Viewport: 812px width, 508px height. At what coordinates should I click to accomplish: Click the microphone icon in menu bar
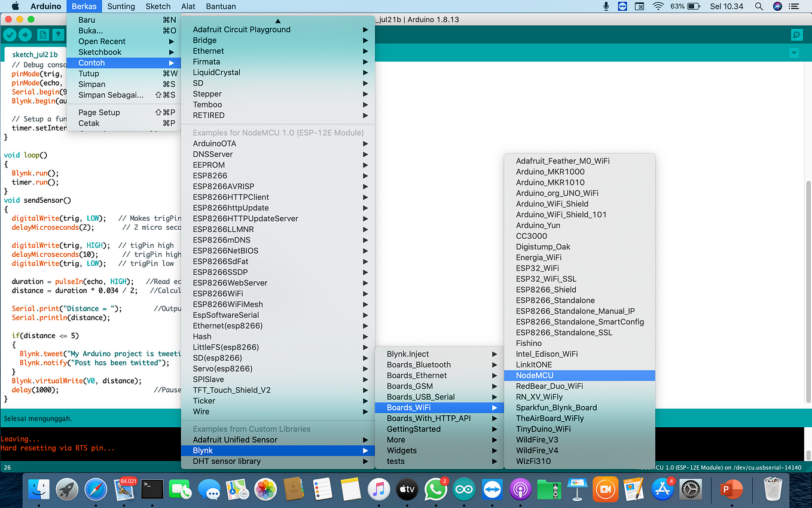coord(606,7)
